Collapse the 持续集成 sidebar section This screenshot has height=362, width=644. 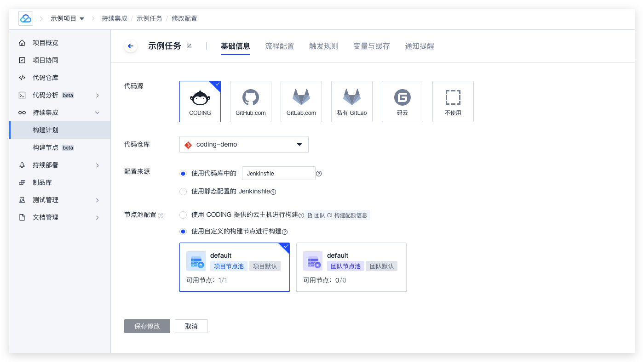98,113
